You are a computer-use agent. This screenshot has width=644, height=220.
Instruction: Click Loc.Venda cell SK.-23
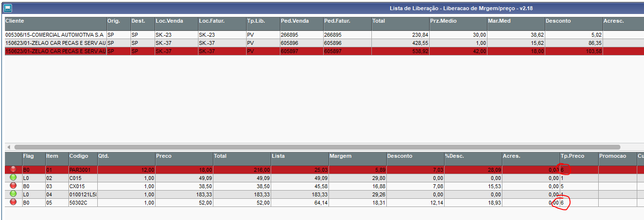176,35
